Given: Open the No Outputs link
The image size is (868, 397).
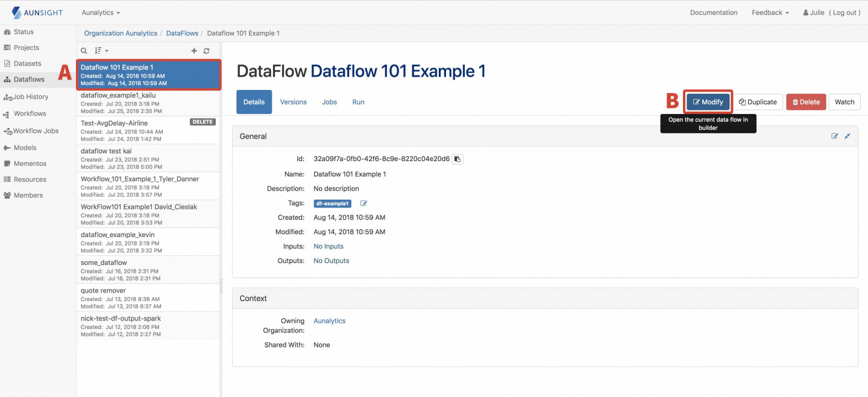Looking at the screenshot, I should (332, 261).
